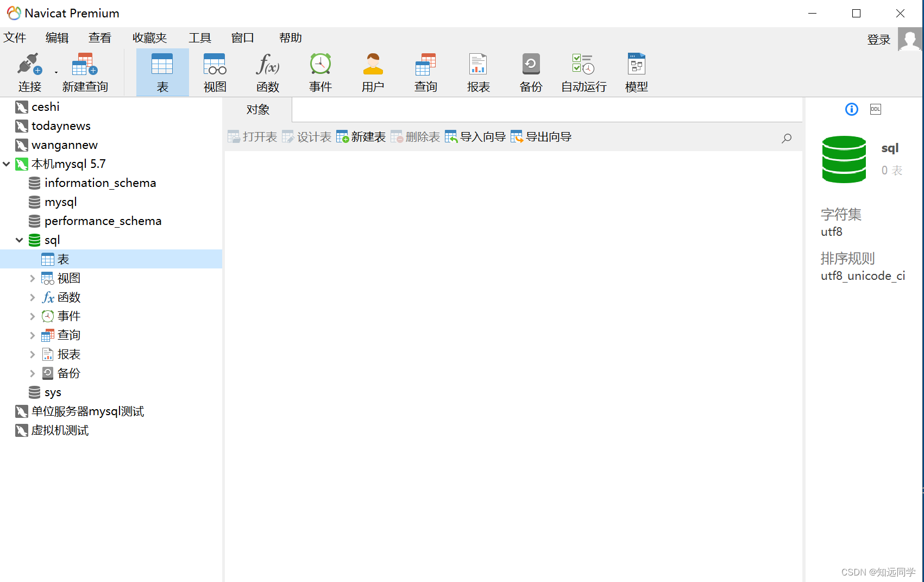Click the user avatar icon
The image size is (924, 582).
pos(909,39)
